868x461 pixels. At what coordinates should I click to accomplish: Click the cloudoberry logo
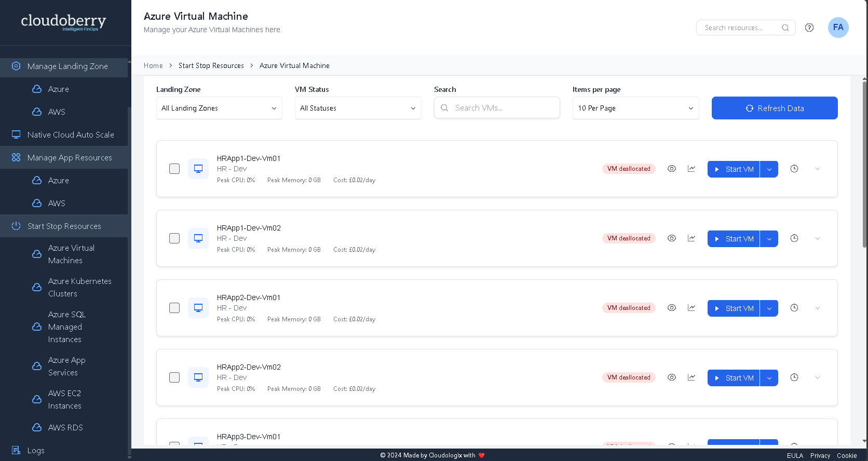click(63, 22)
